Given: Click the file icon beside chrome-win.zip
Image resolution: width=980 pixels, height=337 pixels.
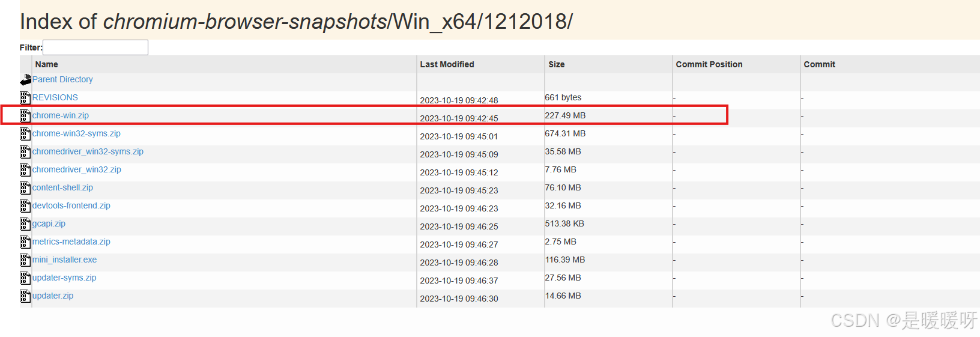Looking at the screenshot, I should (25, 116).
